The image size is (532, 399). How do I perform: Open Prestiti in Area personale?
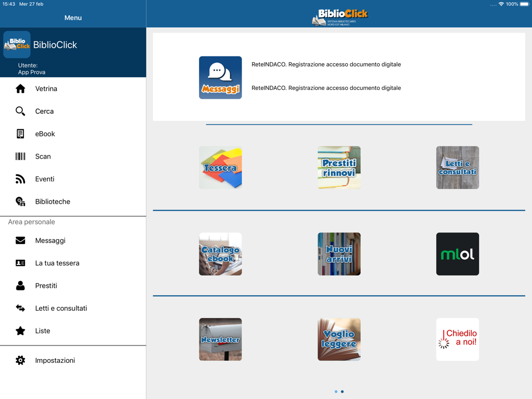(x=73, y=286)
